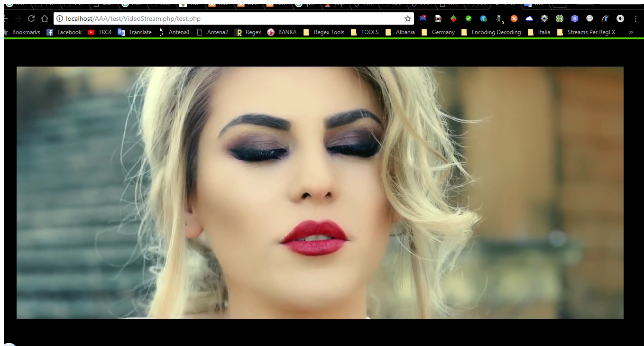
Task: Click the purple hexagon R extension icon
Action: pyautogui.click(x=575, y=18)
